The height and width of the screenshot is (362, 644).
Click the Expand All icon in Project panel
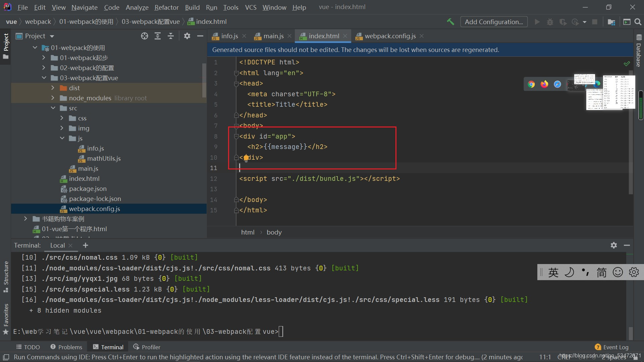pos(158,36)
